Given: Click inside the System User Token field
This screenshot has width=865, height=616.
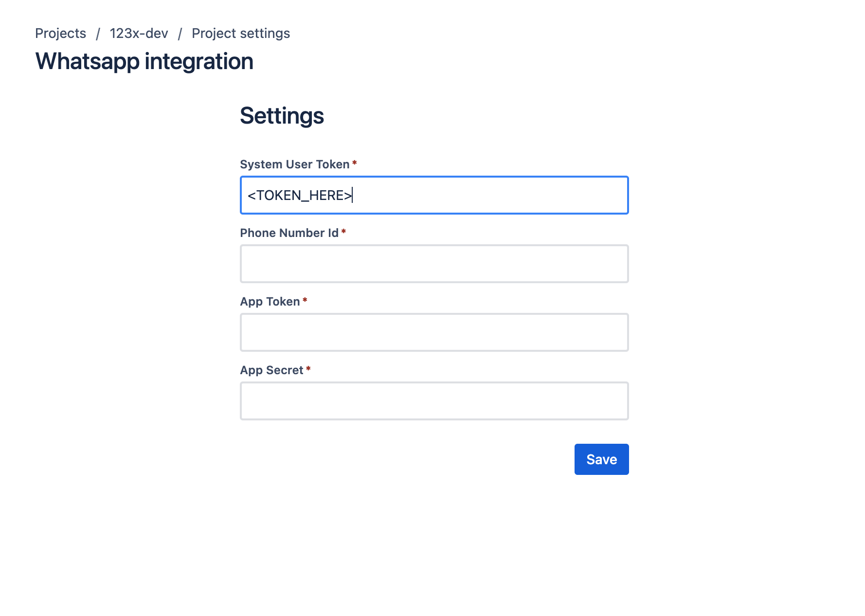Looking at the screenshot, I should click(x=434, y=195).
